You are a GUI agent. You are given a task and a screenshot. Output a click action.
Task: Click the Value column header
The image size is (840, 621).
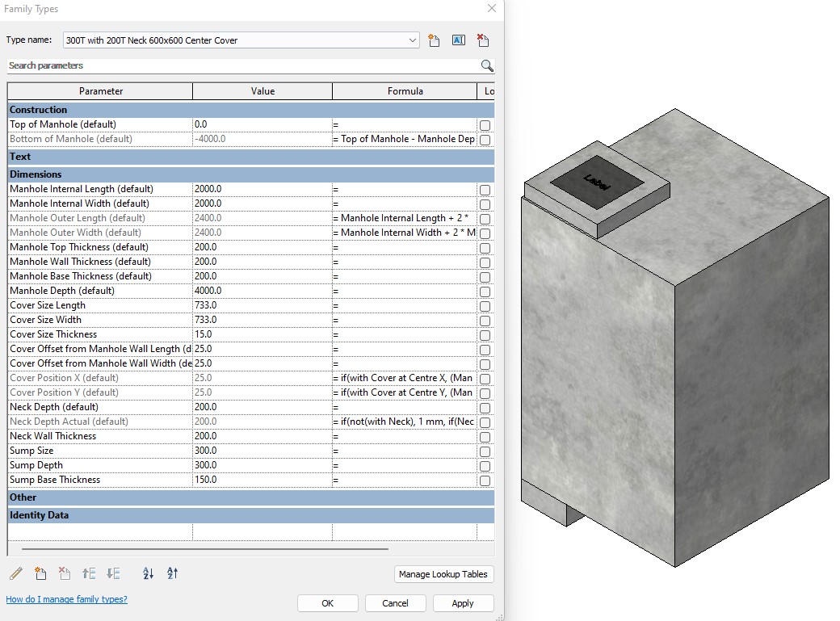(262, 91)
